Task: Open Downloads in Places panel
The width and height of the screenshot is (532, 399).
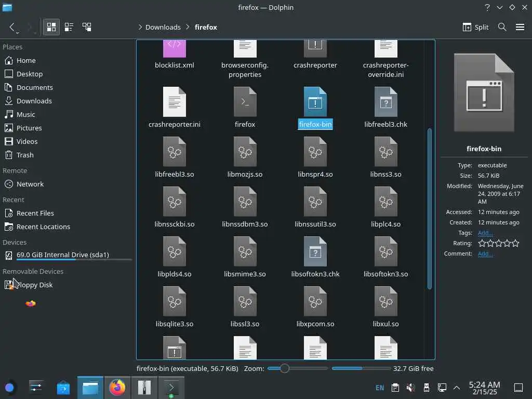Action: pyautogui.click(x=67, y=101)
